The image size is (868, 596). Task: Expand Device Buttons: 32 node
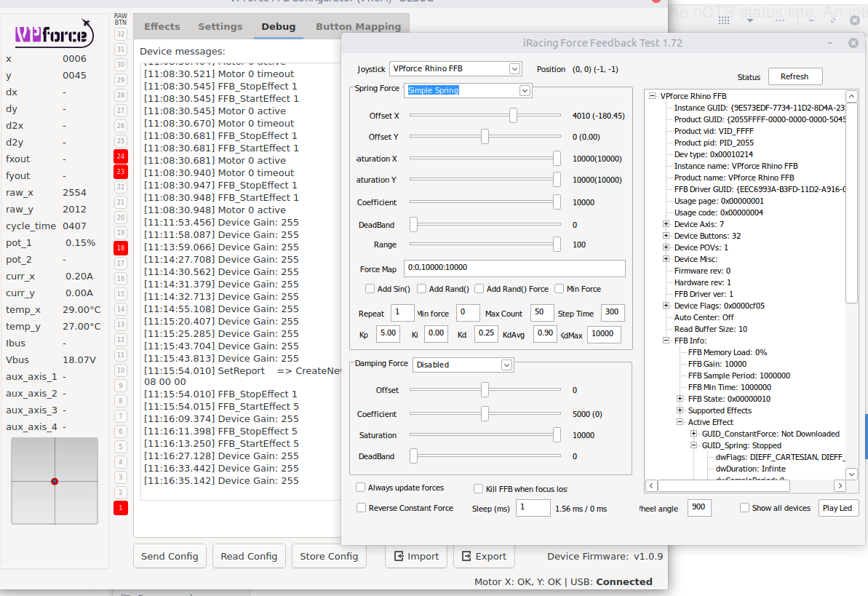666,235
